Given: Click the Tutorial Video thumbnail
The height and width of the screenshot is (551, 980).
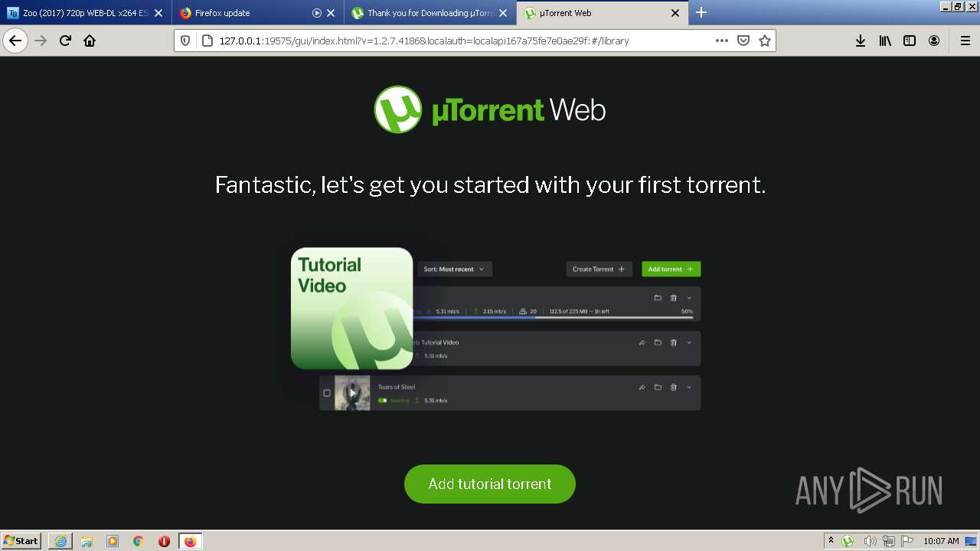Looking at the screenshot, I should 352,308.
